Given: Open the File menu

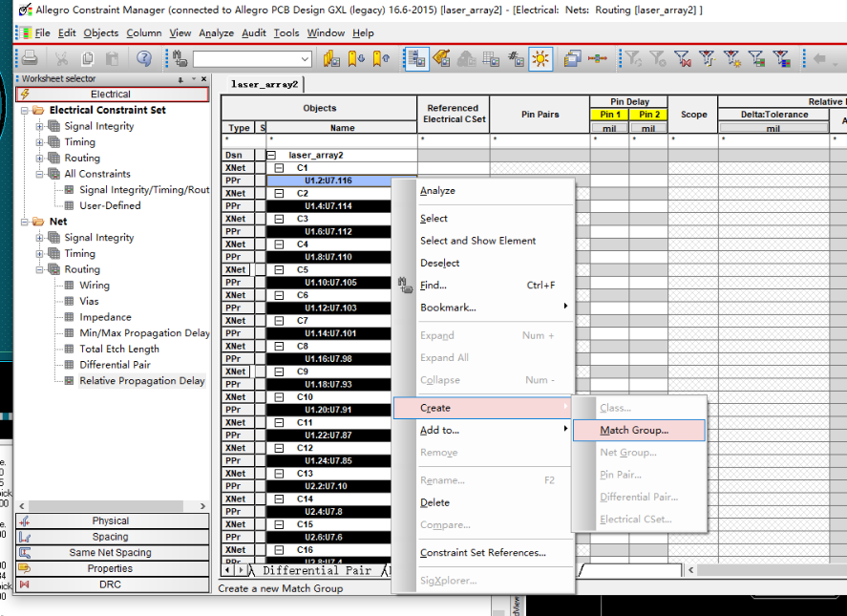Looking at the screenshot, I should point(42,33).
